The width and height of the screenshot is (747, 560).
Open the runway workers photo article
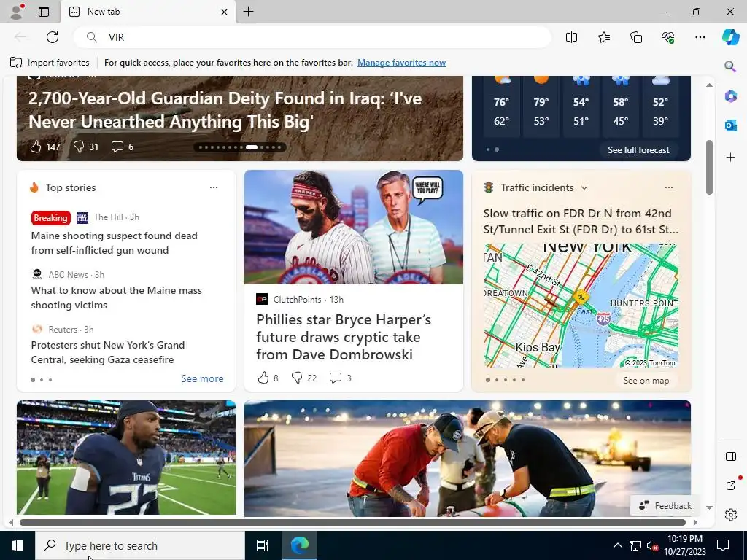pos(468,458)
